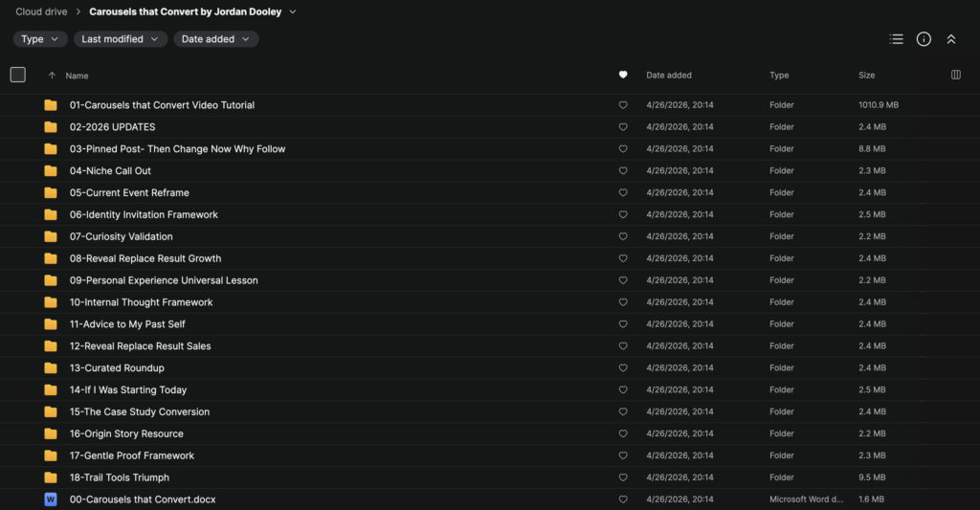Open the column settings icon
Image resolution: width=980 pixels, height=510 pixels.
click(x=956, y=75)
